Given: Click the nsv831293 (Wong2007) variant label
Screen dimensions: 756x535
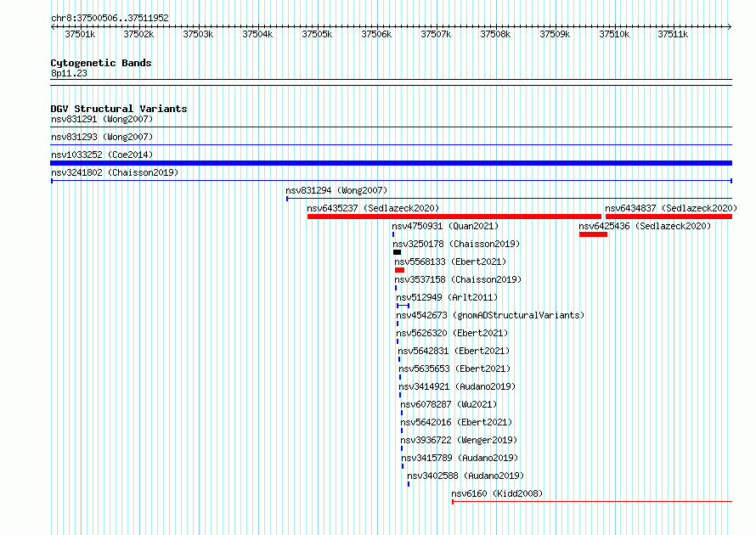Looking at the screenshot, I should pyautogui.click(x=102, y=137).
